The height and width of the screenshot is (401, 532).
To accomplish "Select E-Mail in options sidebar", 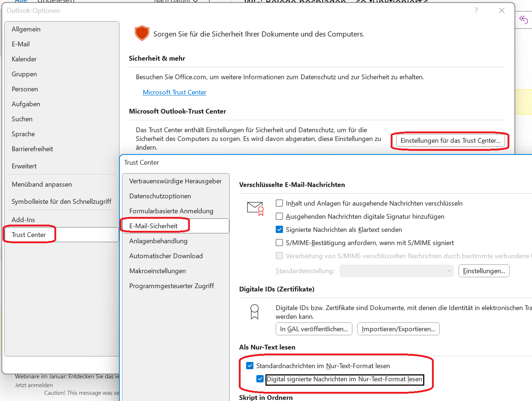I will click(62, 44).
